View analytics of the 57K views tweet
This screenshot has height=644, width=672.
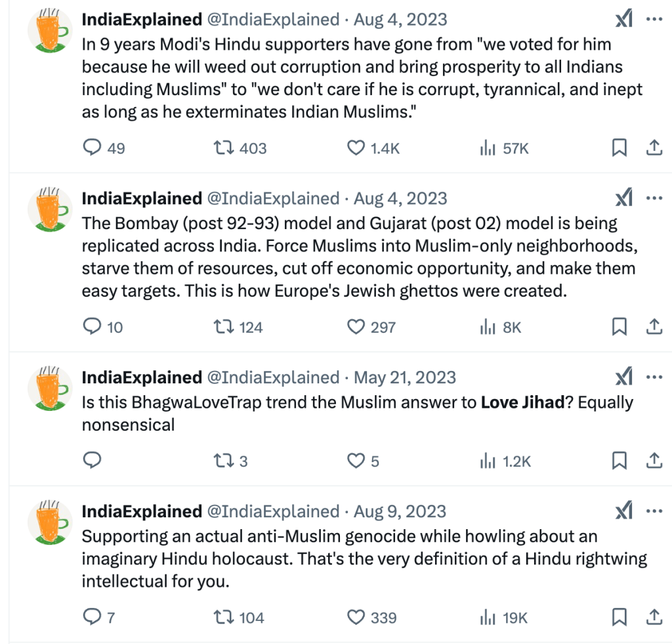pyautogui.click(x=487, y=148)
